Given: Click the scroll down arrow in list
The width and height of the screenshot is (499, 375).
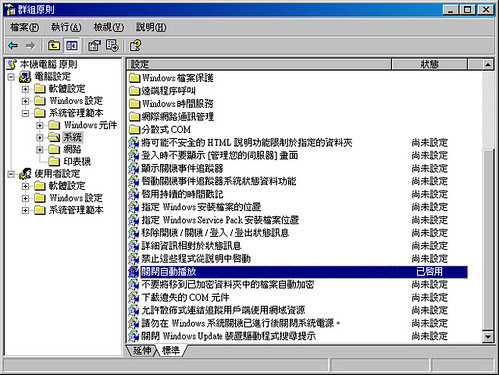Looking at the screenshot, I should tap(488, 337).
